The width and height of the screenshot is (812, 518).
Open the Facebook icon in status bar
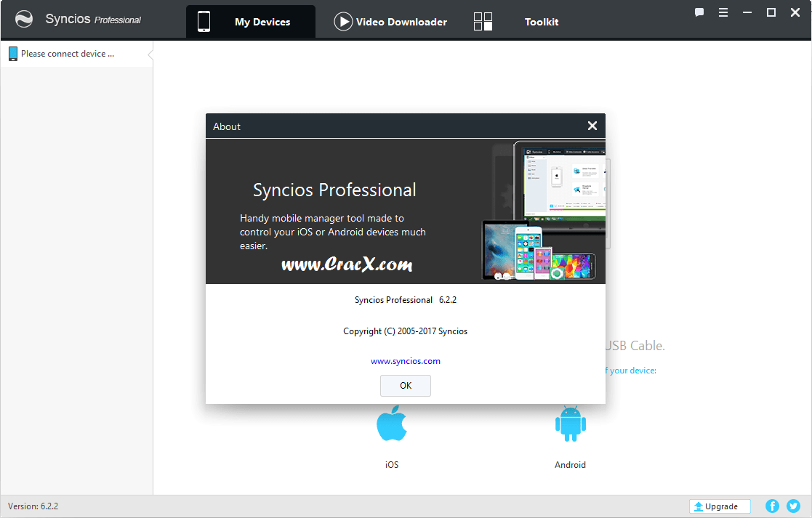772,506
